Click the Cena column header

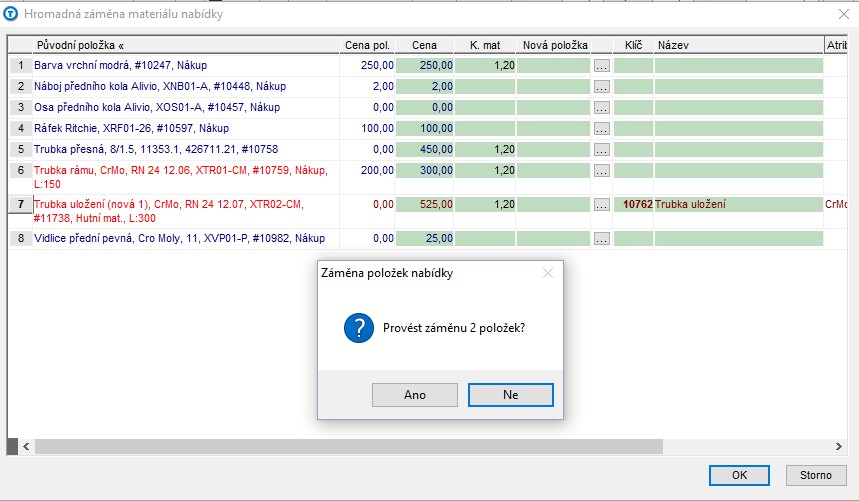425,45
